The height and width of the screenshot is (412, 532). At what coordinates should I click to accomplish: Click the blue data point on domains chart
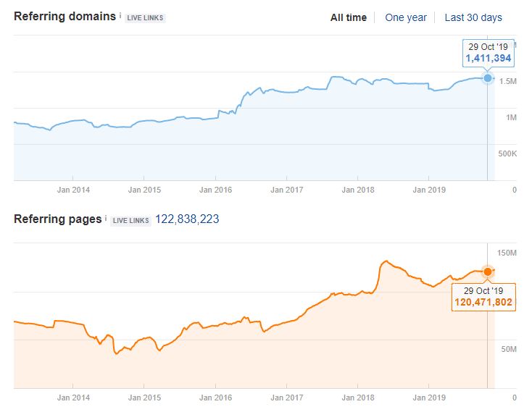[x=488, y=78]
